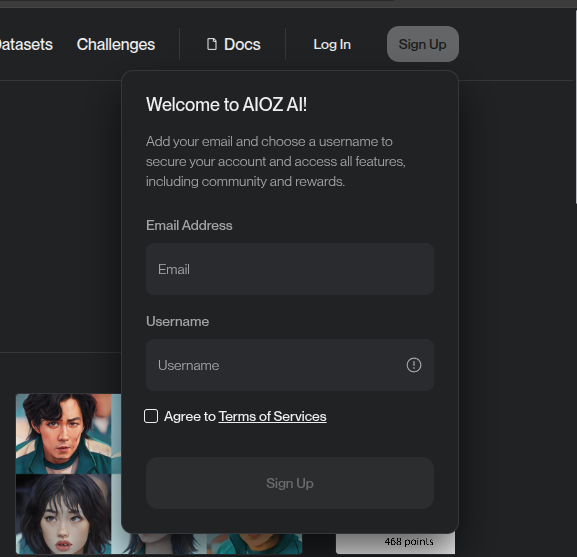Open the man in green tracksuit thumbnail
Viewport: 577px width, 557px height.
coord(63,434)
